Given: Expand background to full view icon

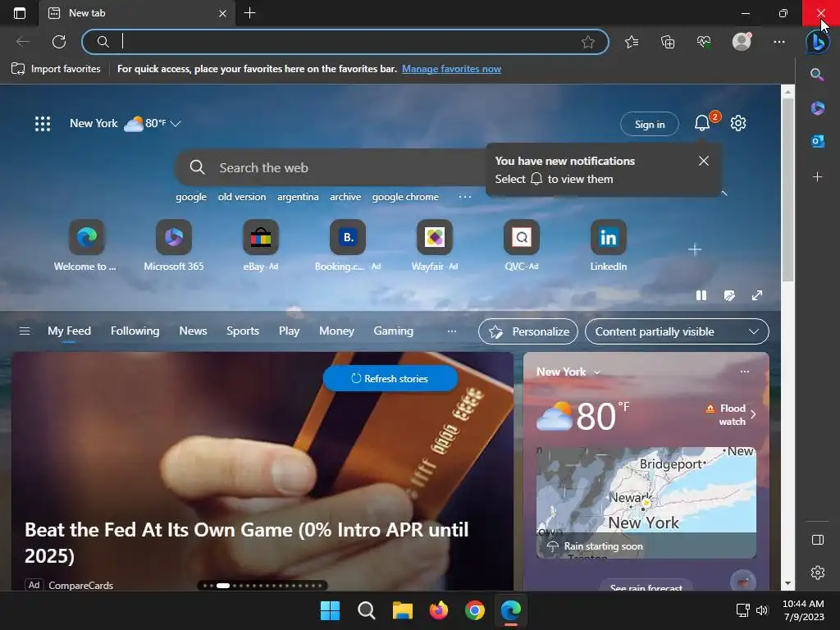Looking at the screenshot, I should 757,295.
